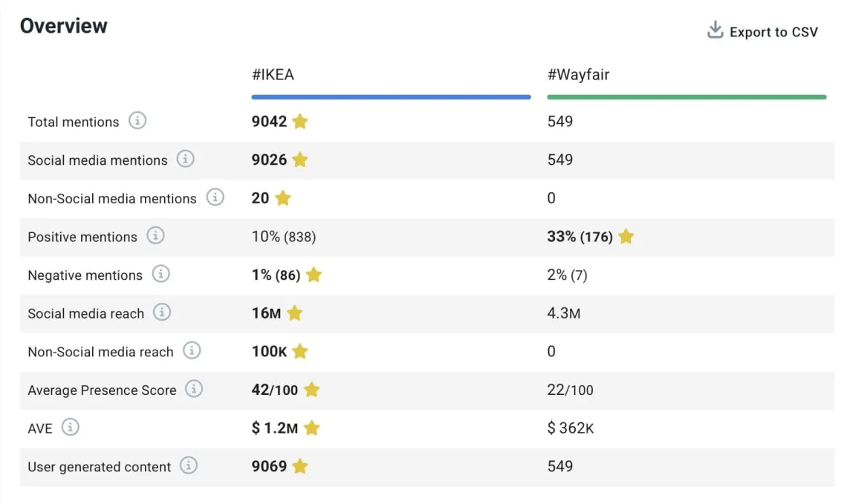Click IKEA's 100K non-social reach value
Screen dimensions: 847x504
point(269,351)
